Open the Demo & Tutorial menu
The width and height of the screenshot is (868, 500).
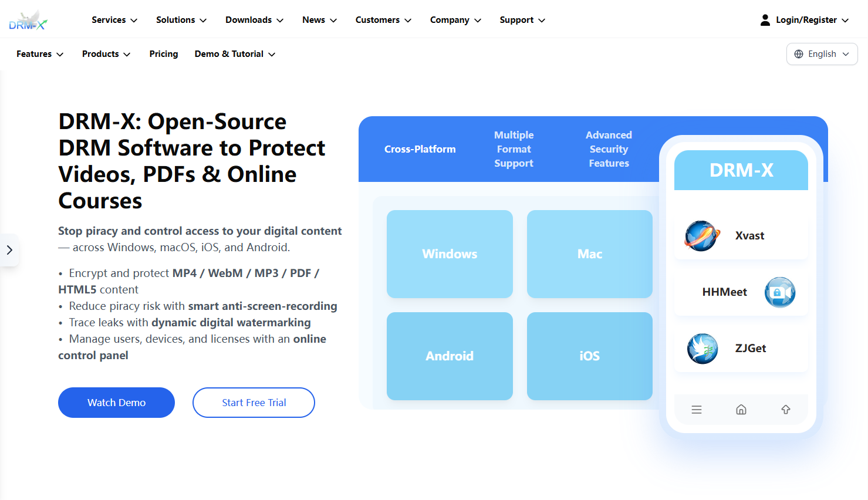pos(235,54)
